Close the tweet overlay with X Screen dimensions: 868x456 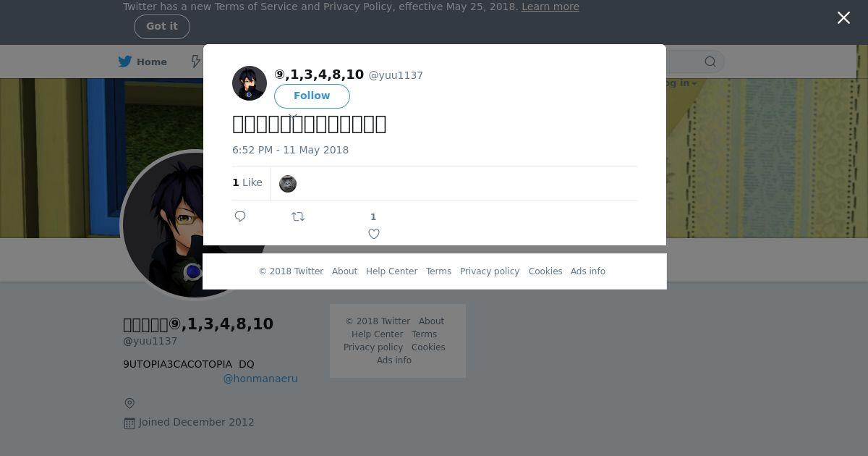[843, 18]
